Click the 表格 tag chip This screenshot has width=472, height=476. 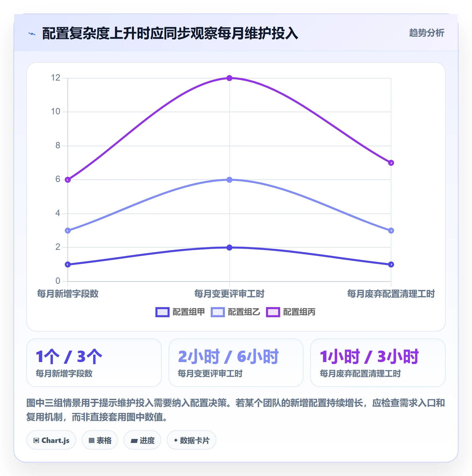[x=100, y=440]
